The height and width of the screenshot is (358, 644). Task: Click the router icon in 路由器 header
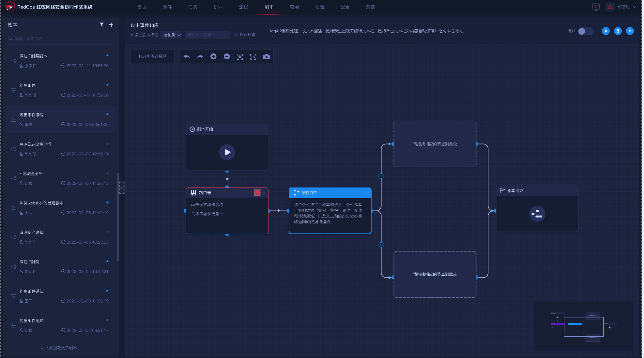click(193, 193)
